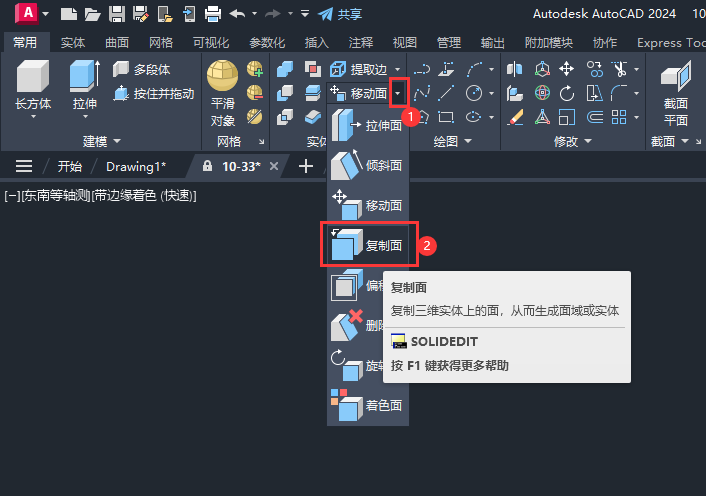
Task: Choose 倾斜面 from the dropdown
Action: tap(367, 165)
